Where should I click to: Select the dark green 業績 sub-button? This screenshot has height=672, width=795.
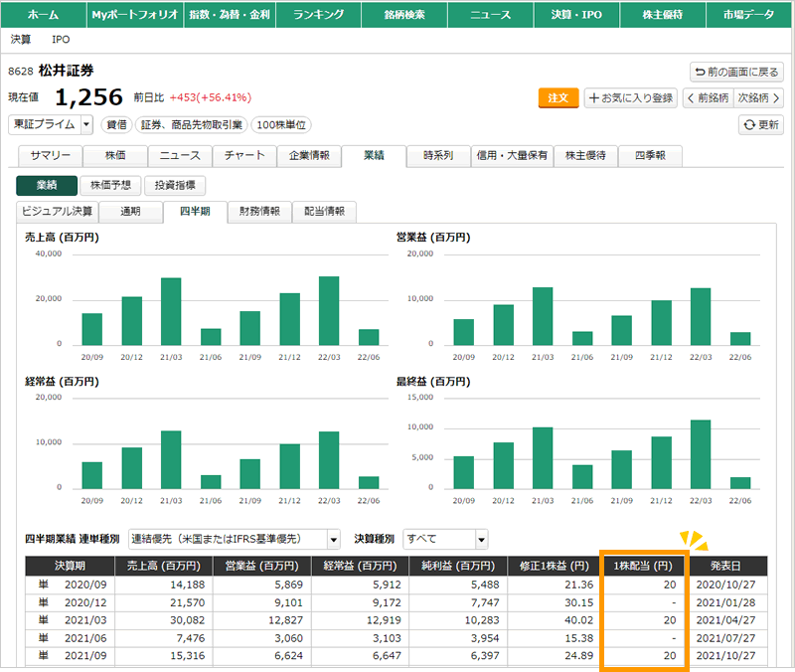click(47, 186)
